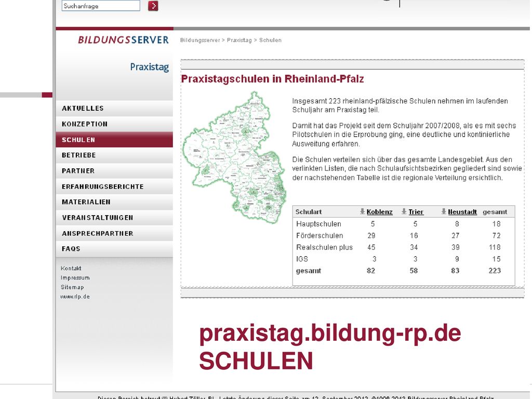This screenshot has height=399, width=532.
Task: Click the Rheinland-Pfalz map image
Action: point(234,157)
